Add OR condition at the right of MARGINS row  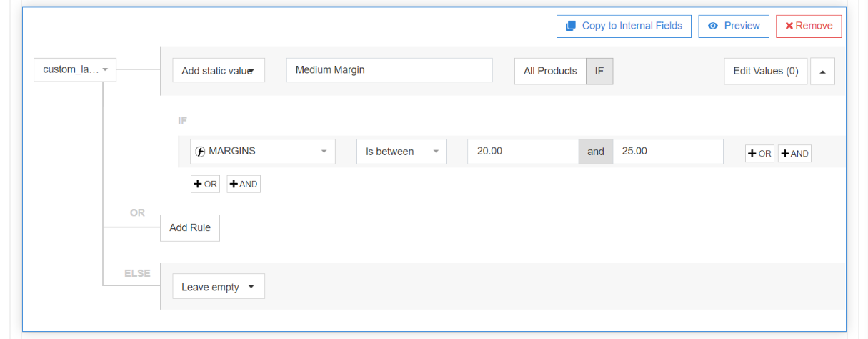point(759,153)
